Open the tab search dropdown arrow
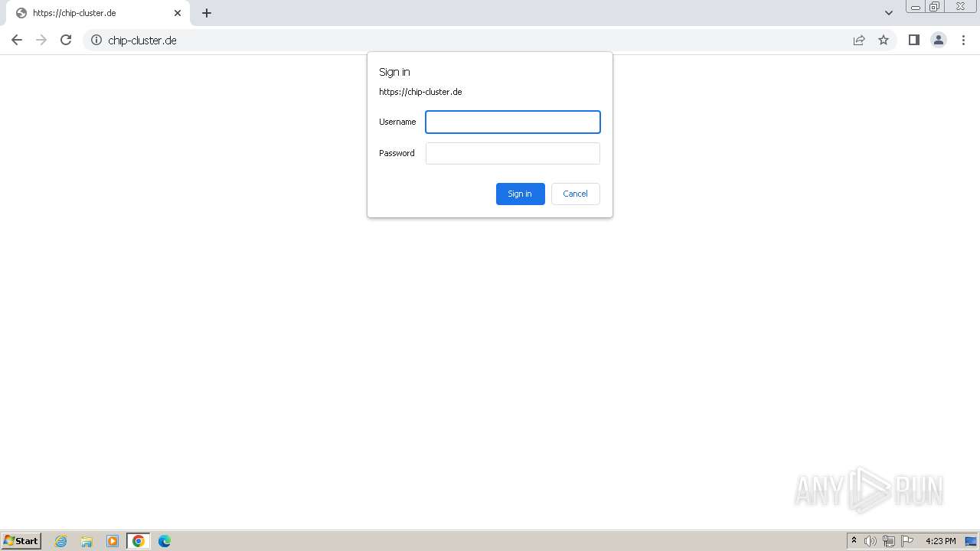This screenshot has height=551, width=980. [x=889, y=13]
